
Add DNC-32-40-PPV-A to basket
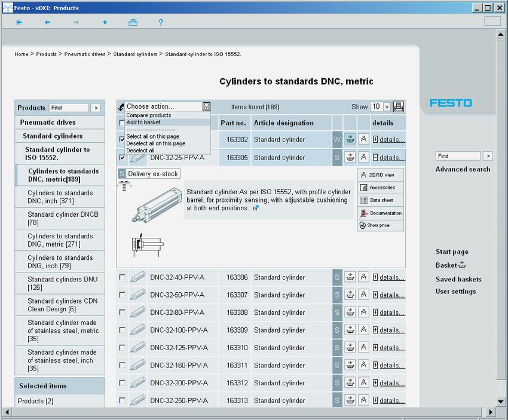click(x=350, y=277)
